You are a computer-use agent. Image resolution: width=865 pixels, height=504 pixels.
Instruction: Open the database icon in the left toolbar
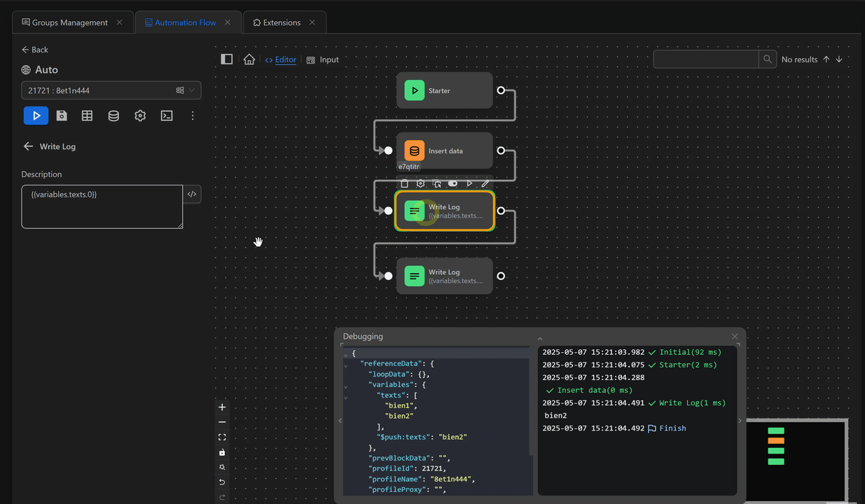[113, 115]
